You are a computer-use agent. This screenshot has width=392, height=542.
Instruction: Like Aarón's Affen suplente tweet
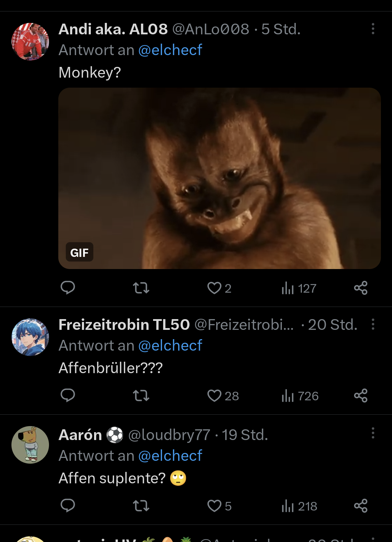215,506
